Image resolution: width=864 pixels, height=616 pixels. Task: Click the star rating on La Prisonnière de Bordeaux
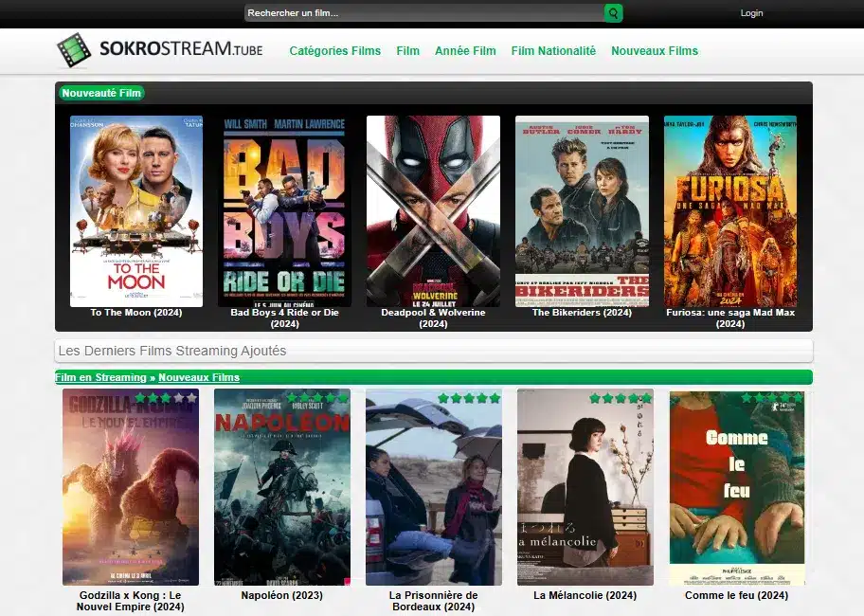tap(469, 397)
